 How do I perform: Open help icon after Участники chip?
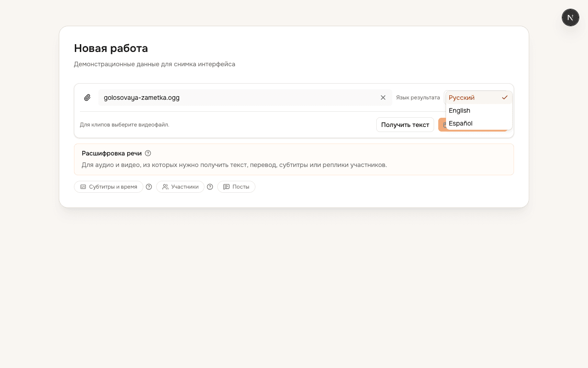210,187
